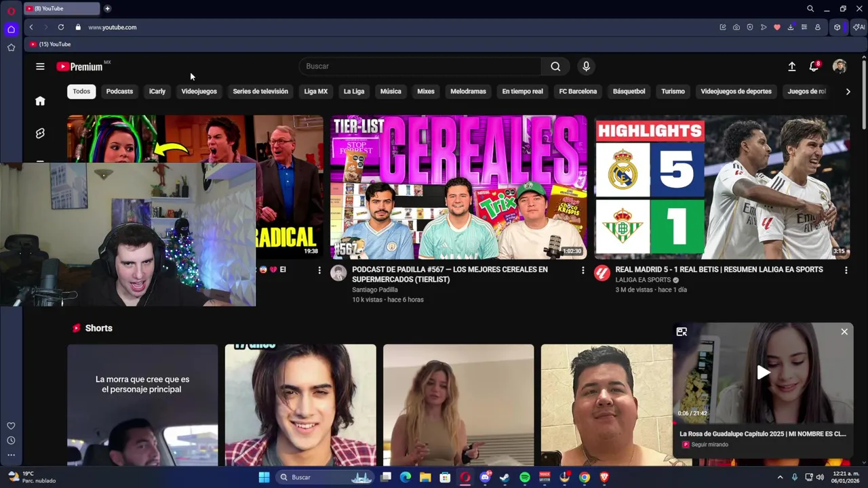The width and height of the screenshot is (868, 488).
Task: Open Opera sidebar history clock icon
Action: (x=11, y=441)
